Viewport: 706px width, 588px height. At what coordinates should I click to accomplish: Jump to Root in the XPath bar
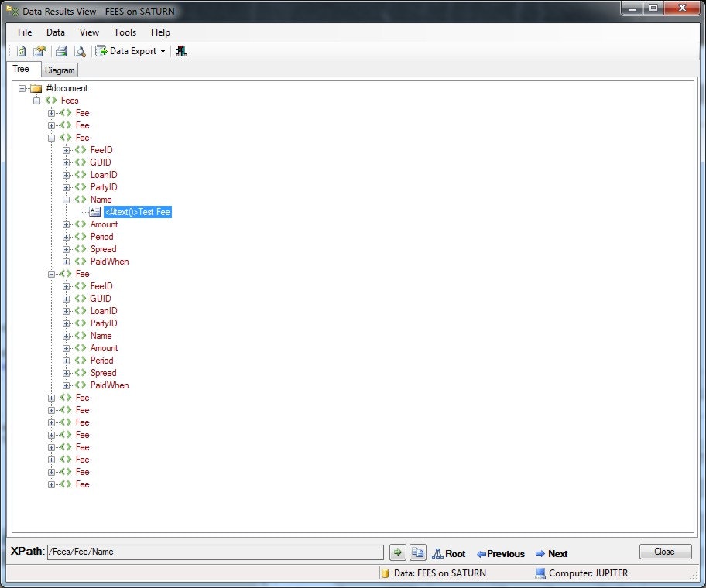pyautogui.click(x=450, y=553)
